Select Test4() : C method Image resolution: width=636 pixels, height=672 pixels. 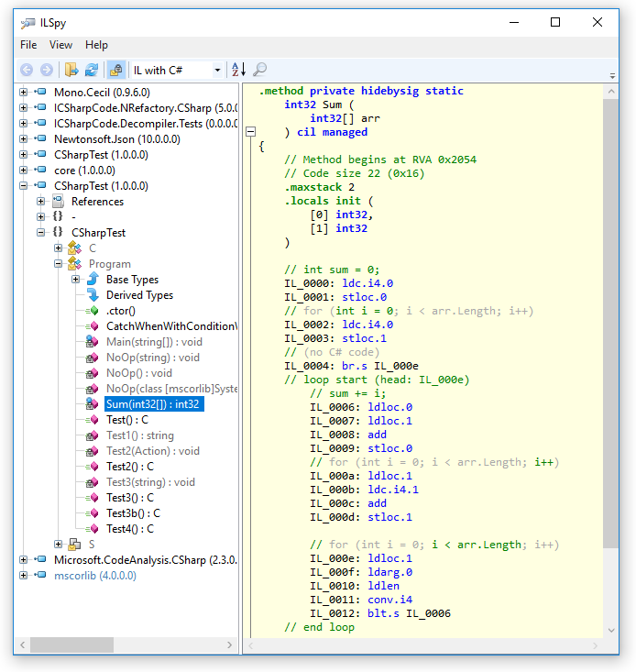click(x=130, y=529)
